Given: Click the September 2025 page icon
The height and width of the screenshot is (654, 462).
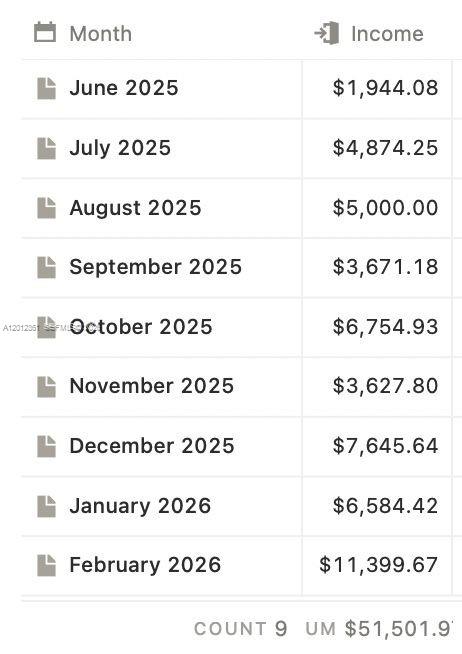Looking at the screenshot, I should 46,267.
